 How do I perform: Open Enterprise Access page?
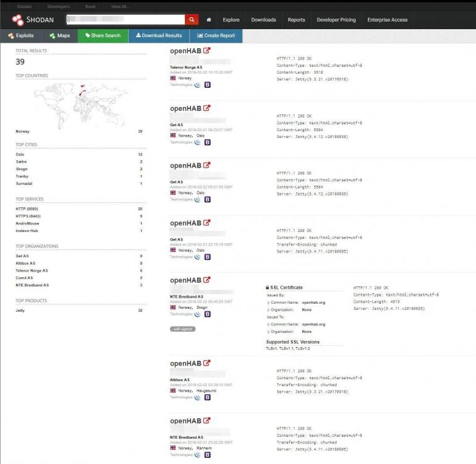click(x=388, y=20)
